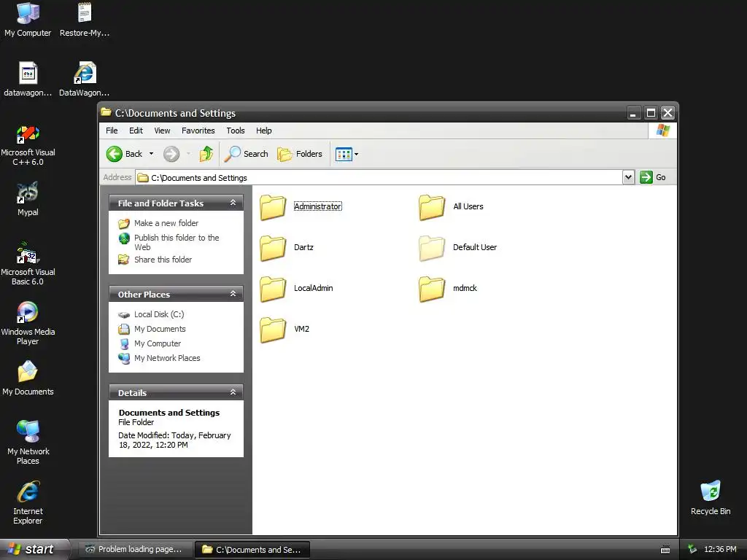Image resolution: width=747 pixels, height=560 pixels.
Task: Click the 12:36 PM clock
Action: (x=720, y=550)
